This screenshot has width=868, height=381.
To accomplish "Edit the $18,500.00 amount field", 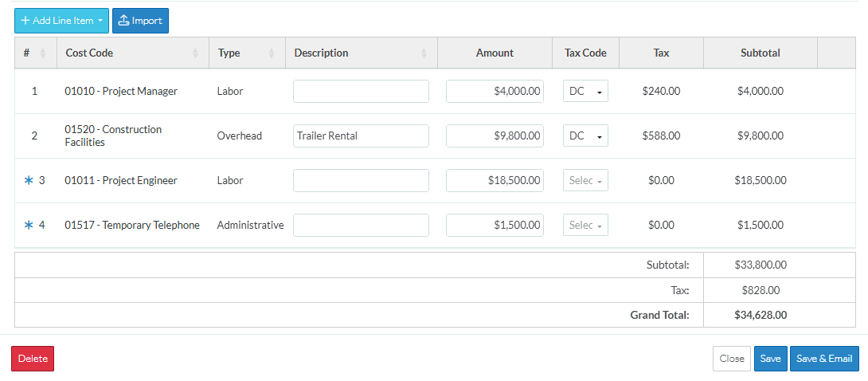I will click(495, 181).
